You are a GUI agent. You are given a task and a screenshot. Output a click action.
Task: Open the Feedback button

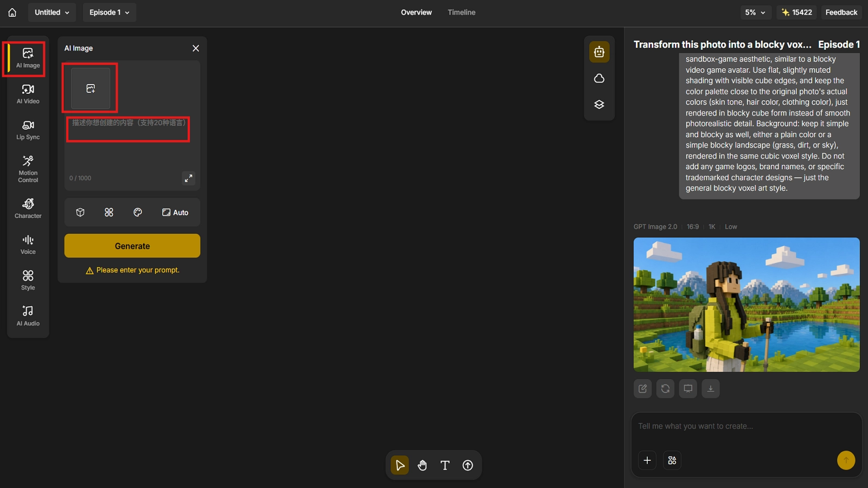point(841,12)
